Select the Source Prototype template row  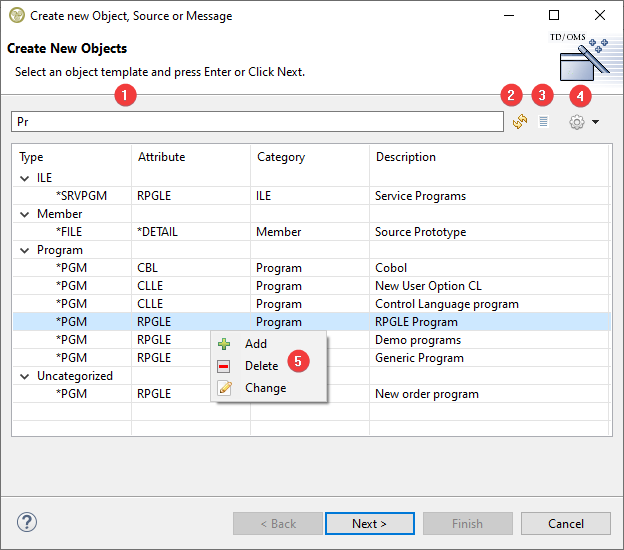(420, 232)
